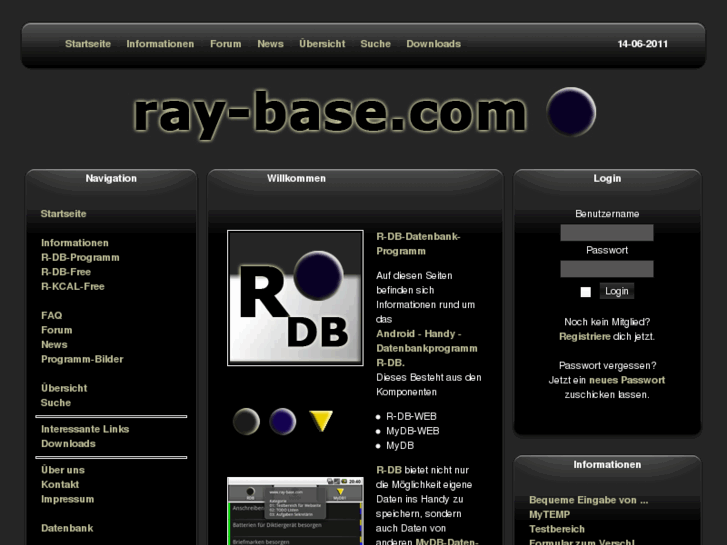Click the dark blue sphere beside ray-base.com logo
The image size is (727, 545).
click(571, 112)
